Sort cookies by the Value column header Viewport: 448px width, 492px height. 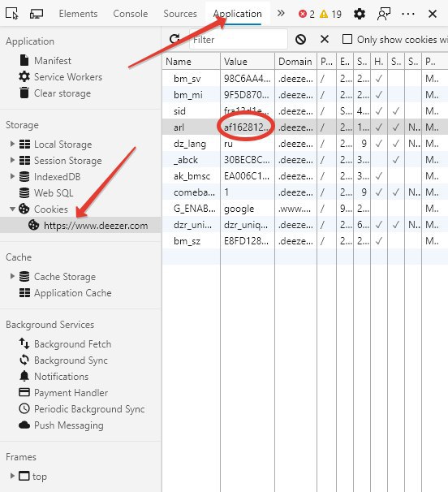point(248,62)
